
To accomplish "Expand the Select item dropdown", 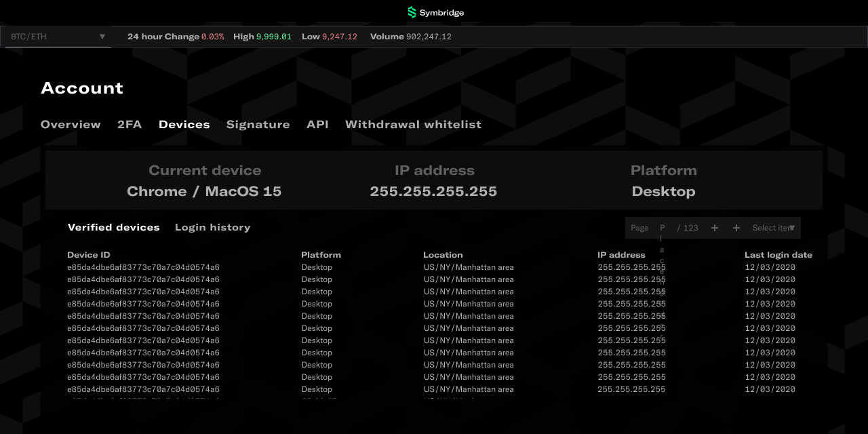I will coord(774,228).
